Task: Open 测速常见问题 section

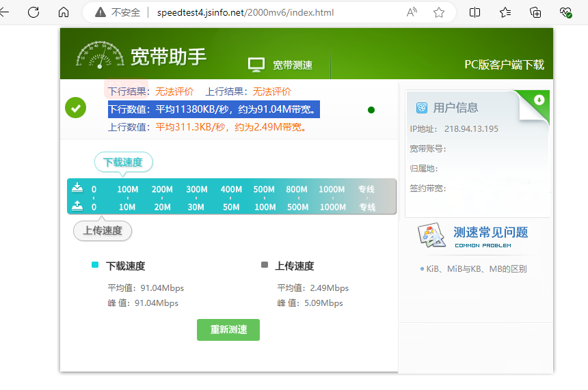Action: click(490, 233)
